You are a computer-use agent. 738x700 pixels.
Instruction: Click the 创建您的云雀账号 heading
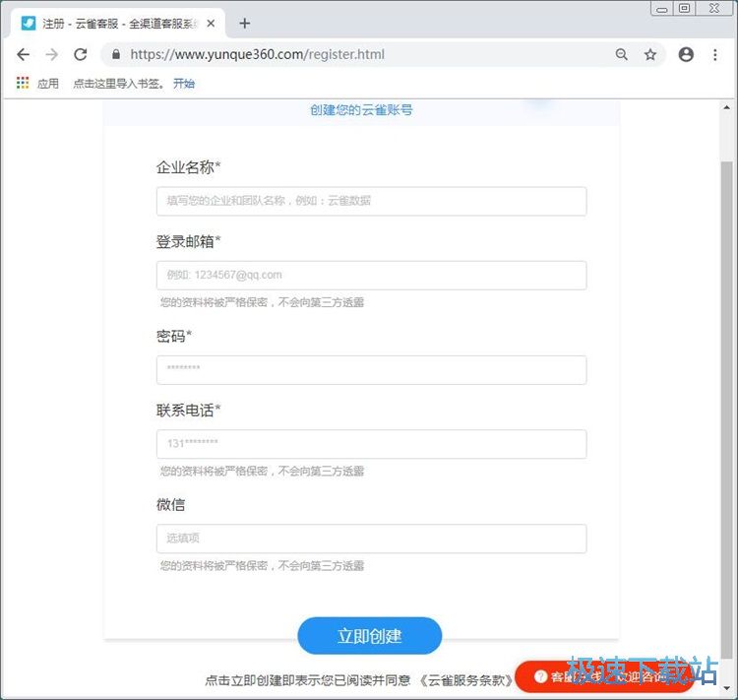click(x=361, y=109)
